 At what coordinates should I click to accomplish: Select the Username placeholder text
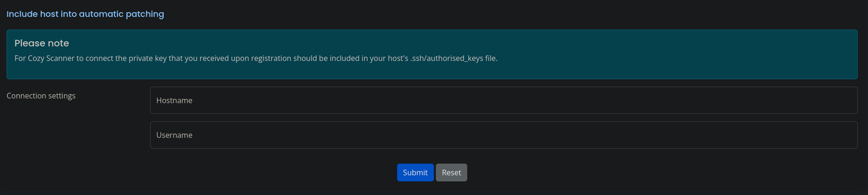click(x=174, y=135)
